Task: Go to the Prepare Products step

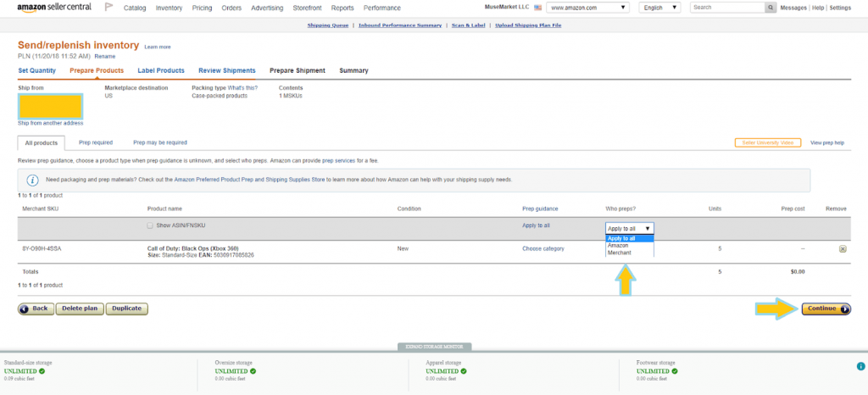Action: coord(97,71)
